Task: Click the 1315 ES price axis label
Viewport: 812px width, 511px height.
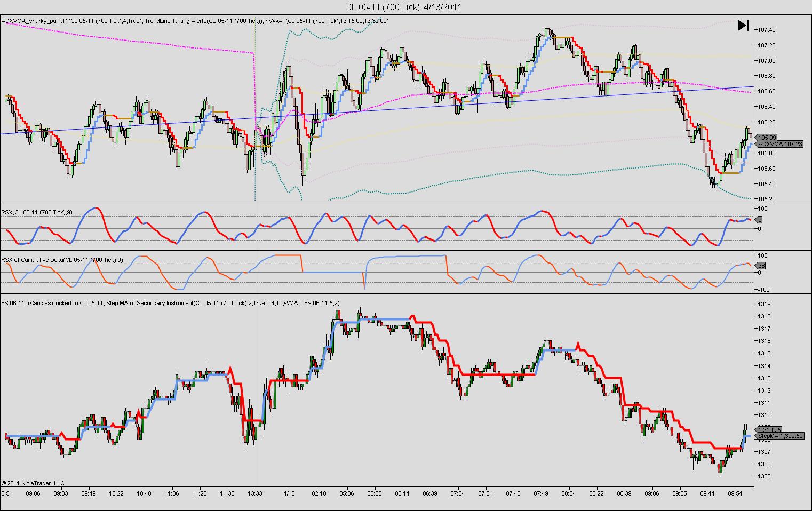Action: pyautogui.click(x=764, y=353)
